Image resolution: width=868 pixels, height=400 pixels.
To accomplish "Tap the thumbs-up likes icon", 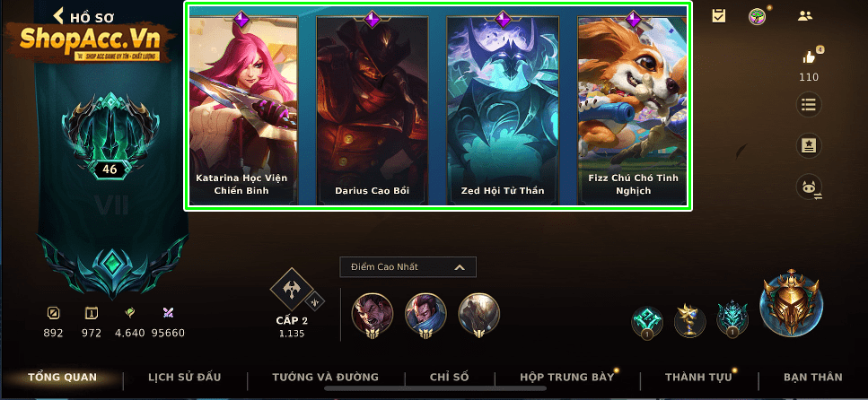I will pos(810,57).
